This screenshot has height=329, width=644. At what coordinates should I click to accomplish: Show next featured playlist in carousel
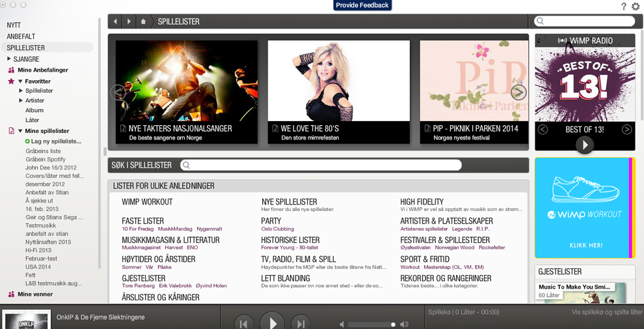pyautogui.click(x=518, y=92)
